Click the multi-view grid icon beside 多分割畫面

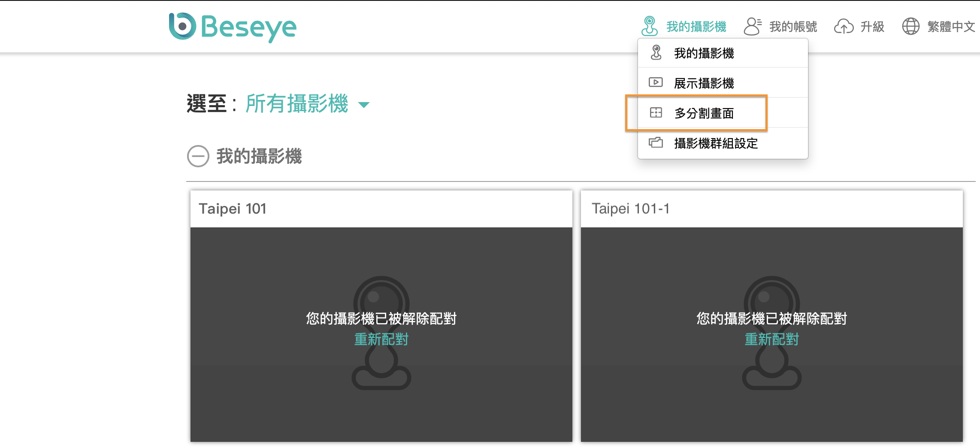(656, 113)
